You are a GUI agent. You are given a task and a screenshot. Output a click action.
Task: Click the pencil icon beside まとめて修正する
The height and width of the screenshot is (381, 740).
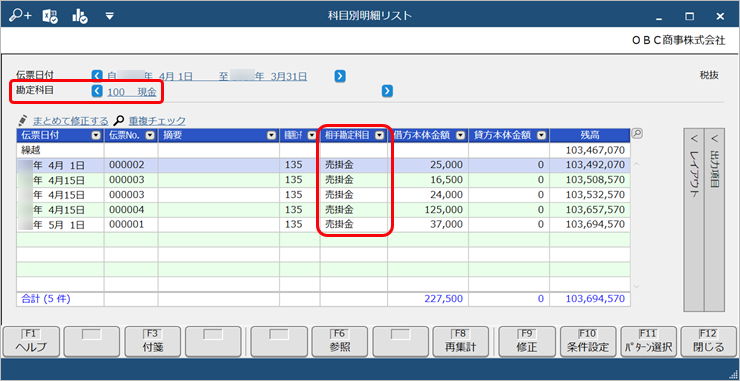point(23,120)
